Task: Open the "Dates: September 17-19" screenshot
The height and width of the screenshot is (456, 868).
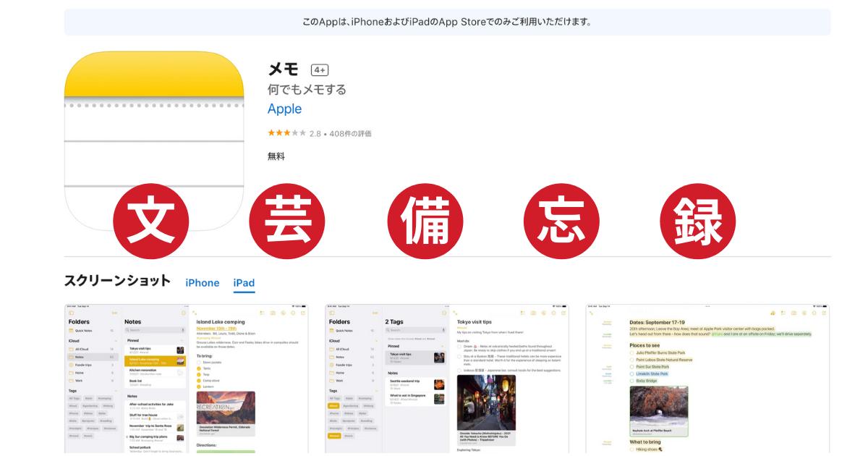Action: (x=708, y=379)
